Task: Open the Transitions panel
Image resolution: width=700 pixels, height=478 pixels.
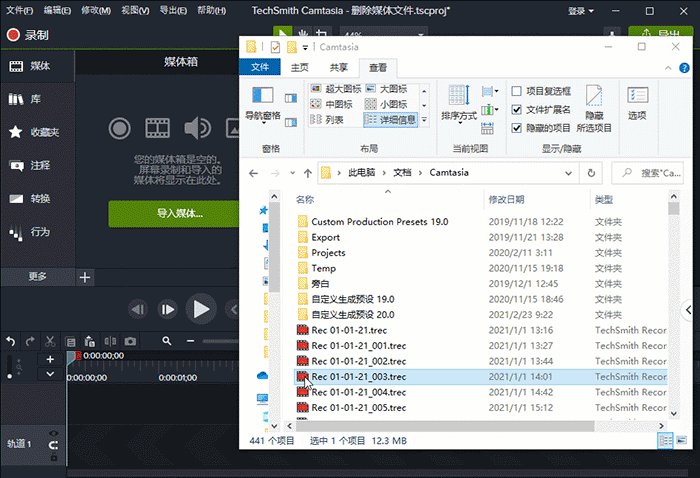Action: (x=29, y=199)
